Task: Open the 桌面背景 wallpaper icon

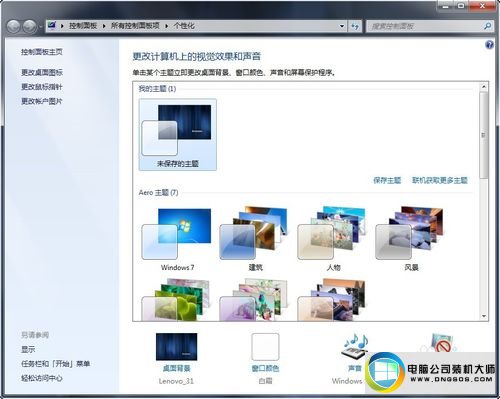Action: pos(176,347)
